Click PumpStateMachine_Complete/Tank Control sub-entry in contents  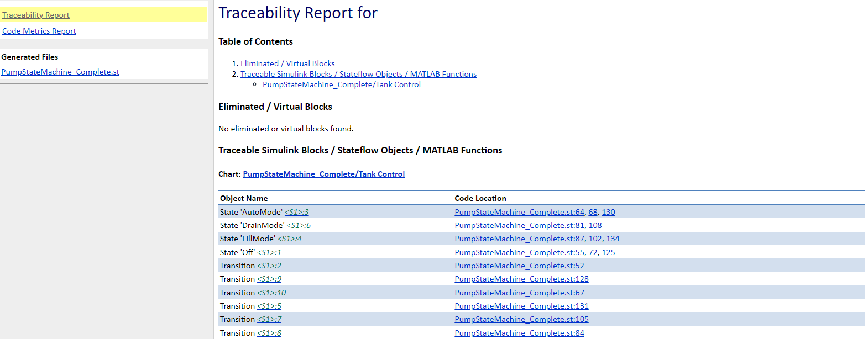click(x=341, y=84)
